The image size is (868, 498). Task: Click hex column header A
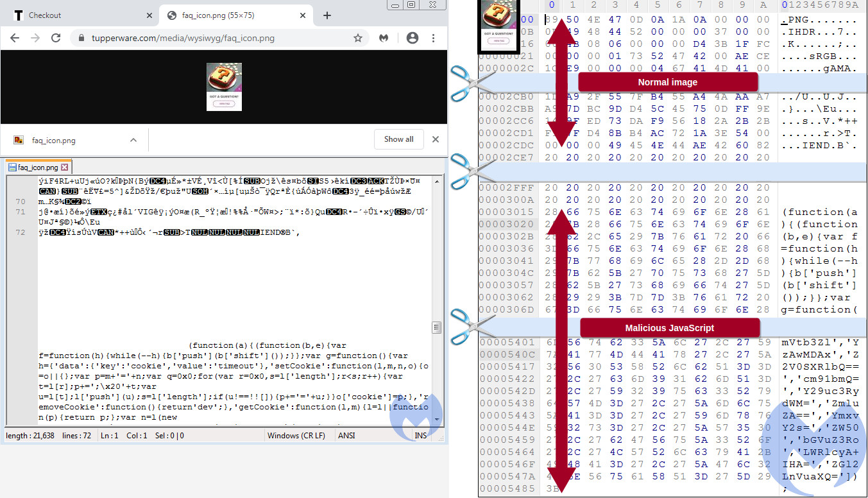pyautogui.click(x=763, y=6)
